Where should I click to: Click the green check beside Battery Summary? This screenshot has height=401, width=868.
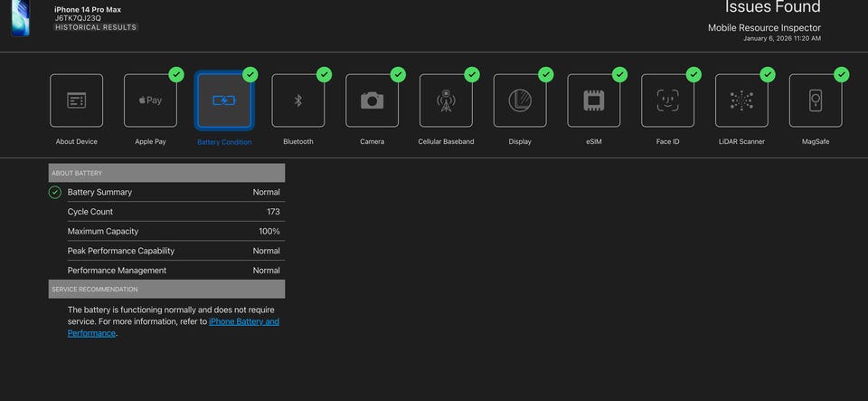pos(55,192)
